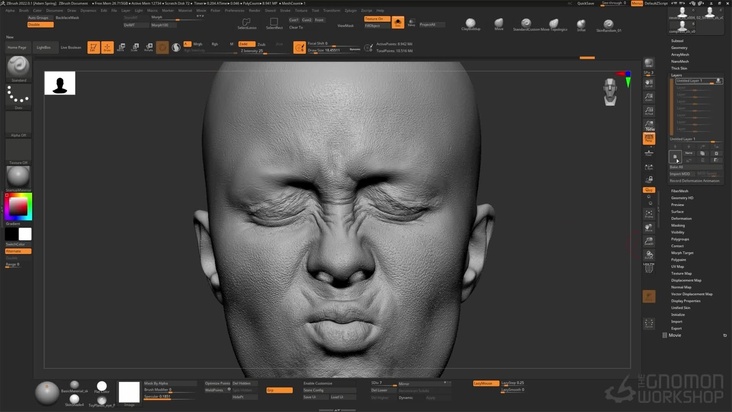Toggle the Rgb channel button

pyautogui.click(x=215, y=44)
